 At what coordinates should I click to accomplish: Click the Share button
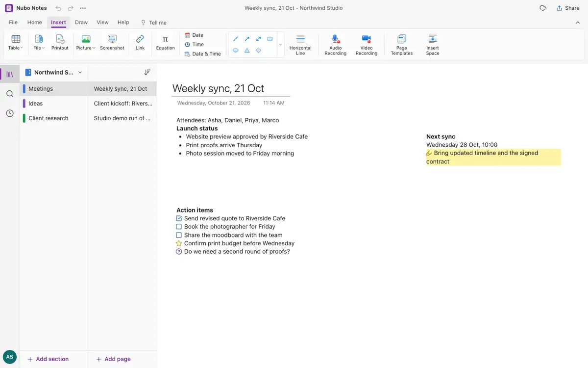pyautogui.click(x=568, y=8)
